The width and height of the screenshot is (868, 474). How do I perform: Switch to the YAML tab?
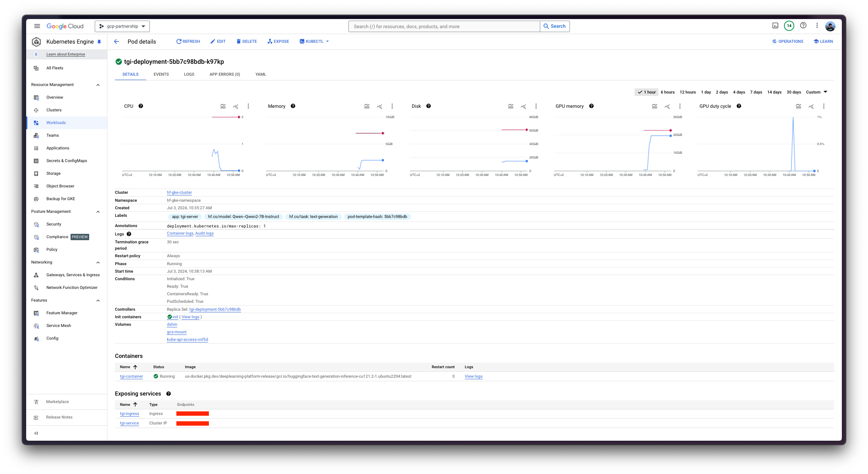(x=260, y=74)
